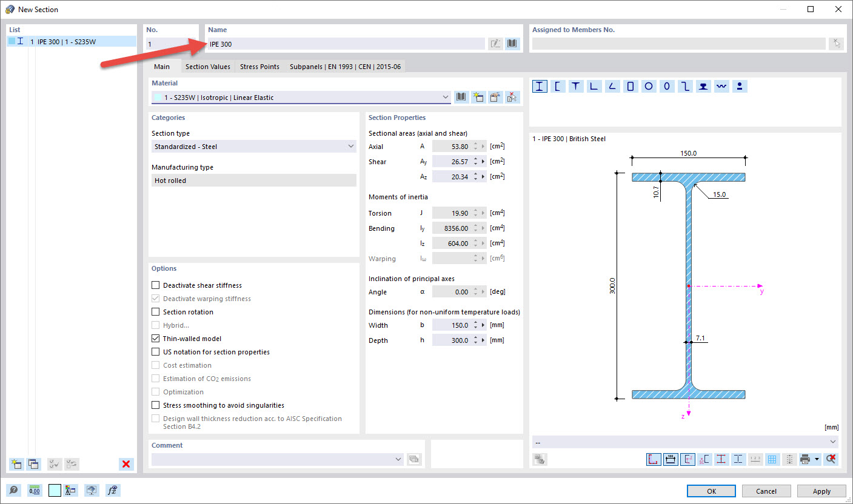The image size is (853, 504).
Task: Apply the section with the Apply button
Action: [x=821, y=491]
